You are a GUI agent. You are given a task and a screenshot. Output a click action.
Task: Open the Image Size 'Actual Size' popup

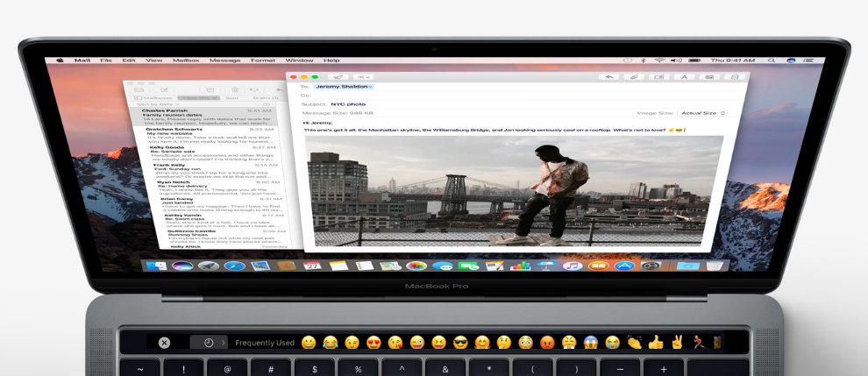[x=702, y=113]
